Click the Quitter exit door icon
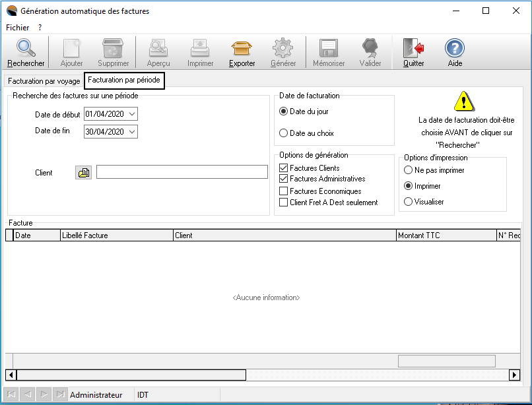532x405 pixels. [413, 49]
